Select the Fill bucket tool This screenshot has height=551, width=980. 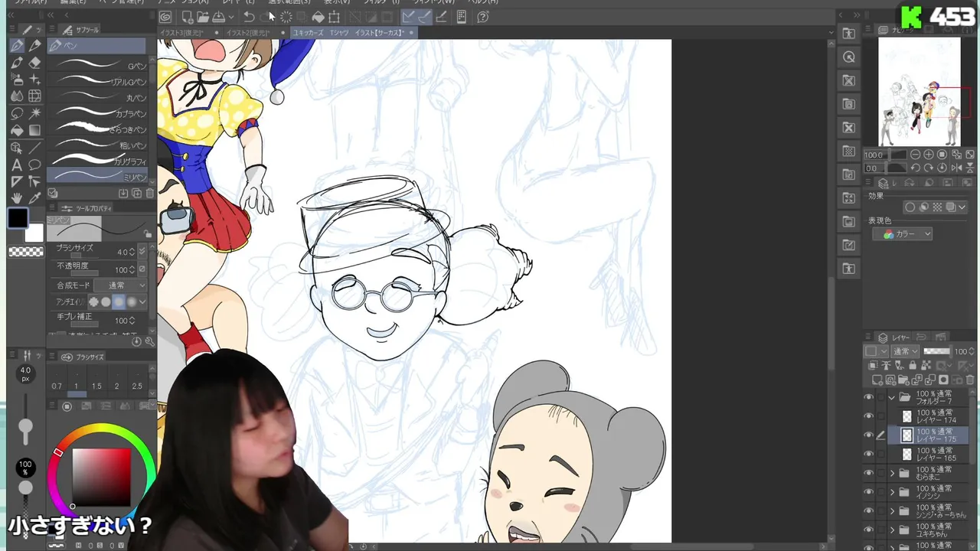click(17, 131)
